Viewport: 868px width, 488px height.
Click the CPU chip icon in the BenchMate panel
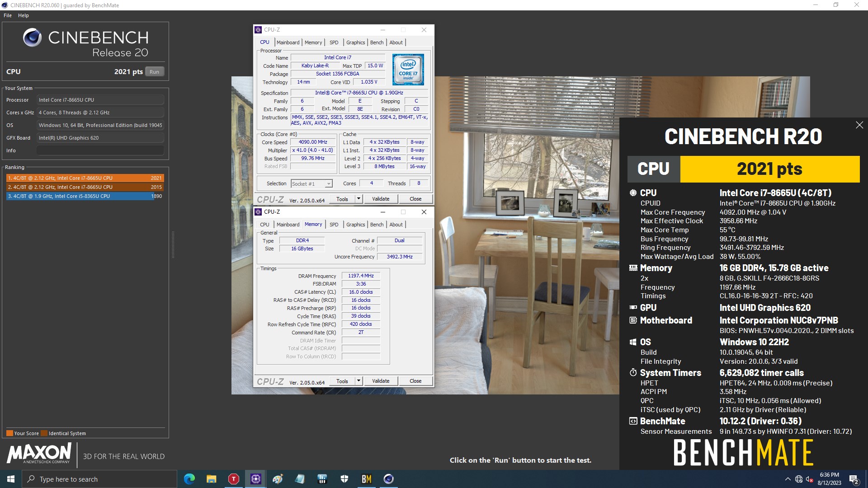click(x=633, y=193)
